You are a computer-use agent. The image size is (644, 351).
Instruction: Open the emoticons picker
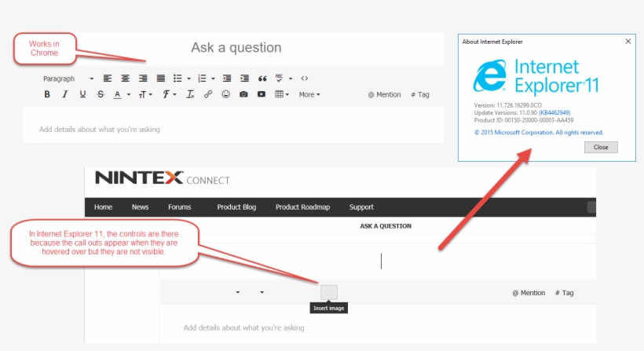pyautogui.click(x=226, y=94)
